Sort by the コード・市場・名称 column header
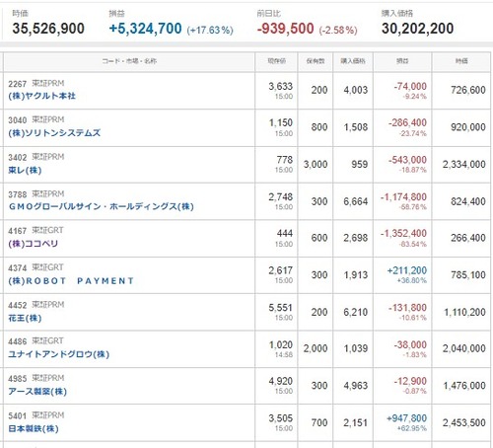 129,61
